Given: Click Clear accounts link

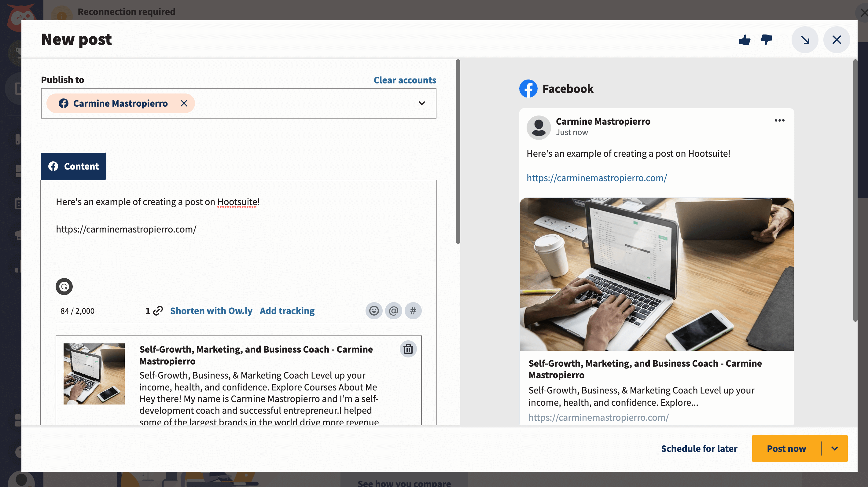Looking at the screenshot, I should 405,79.
